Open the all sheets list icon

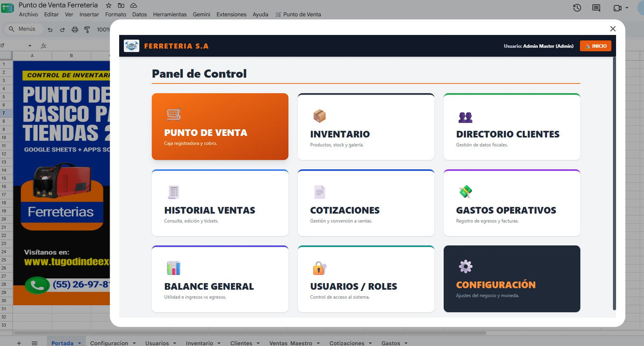tap(34, 343)
